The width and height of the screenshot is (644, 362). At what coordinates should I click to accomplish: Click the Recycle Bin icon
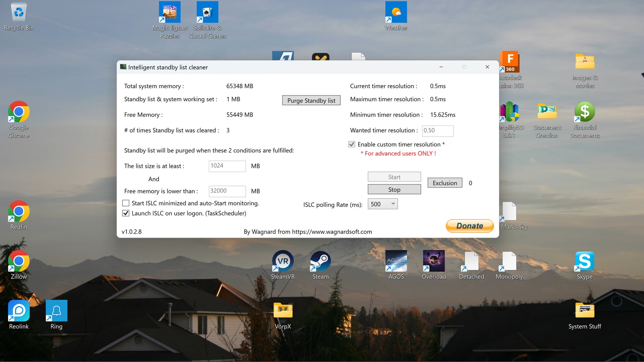(x=19, y=13)
